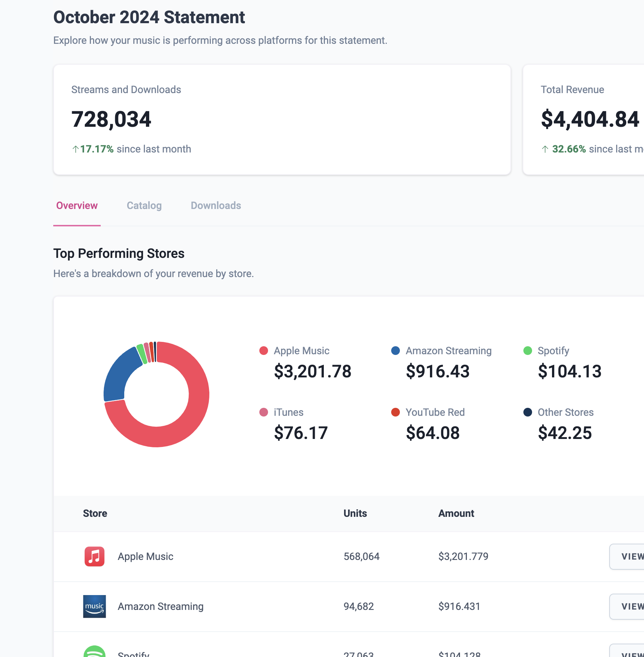The height and width of the screenshot is (657, 644).
Task: Select the Other Stores legend color dot
Action: (x=528, y=412)
